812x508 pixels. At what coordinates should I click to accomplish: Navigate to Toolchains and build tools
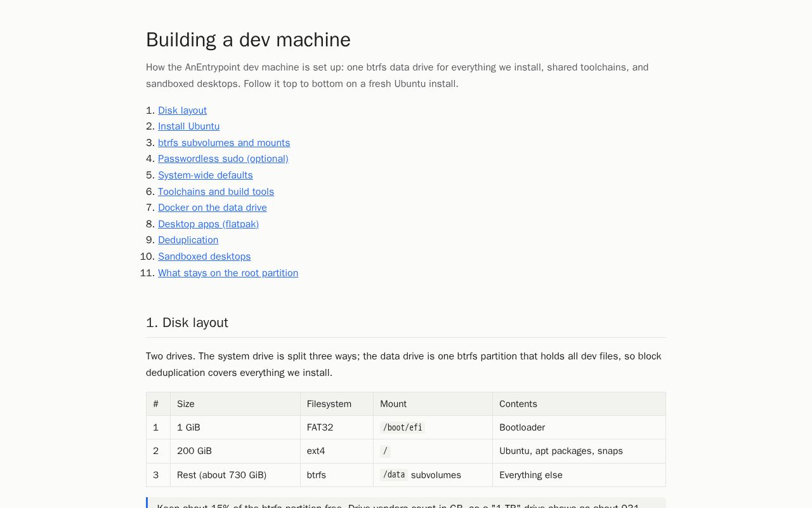[x=216, y=192]
